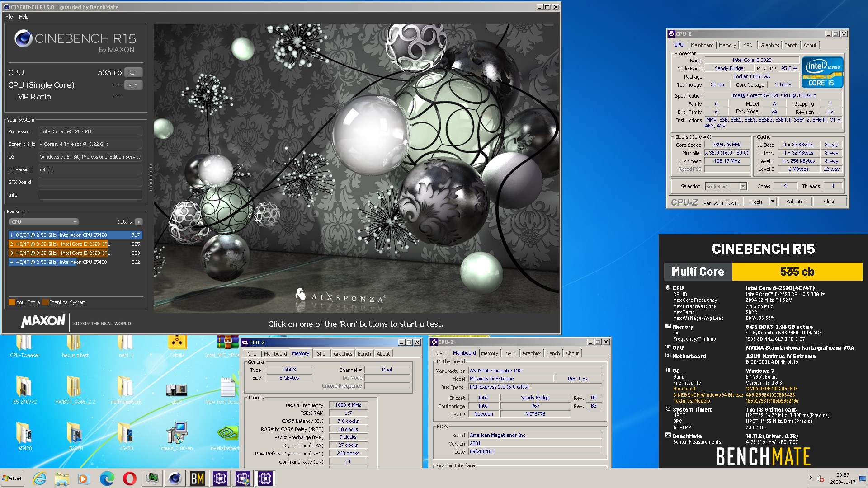Select ranking row Intel Xeon E5420 717
868x488 pixels.
click(x=75, y=235)
